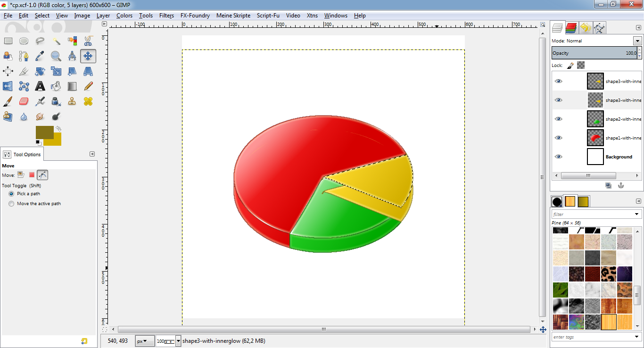Select the Dodge/Burn tool
This screenshot has height=348, width=644.
pos(56,116)
